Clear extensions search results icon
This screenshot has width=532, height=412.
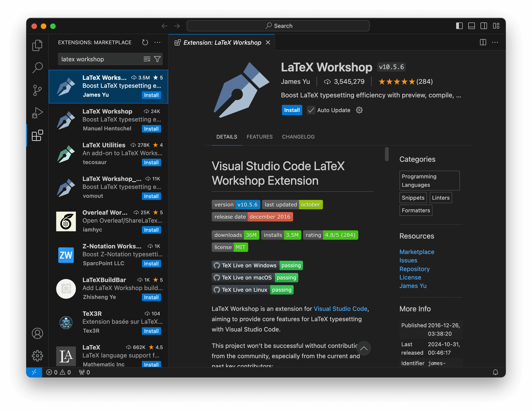tap(147, 59)
